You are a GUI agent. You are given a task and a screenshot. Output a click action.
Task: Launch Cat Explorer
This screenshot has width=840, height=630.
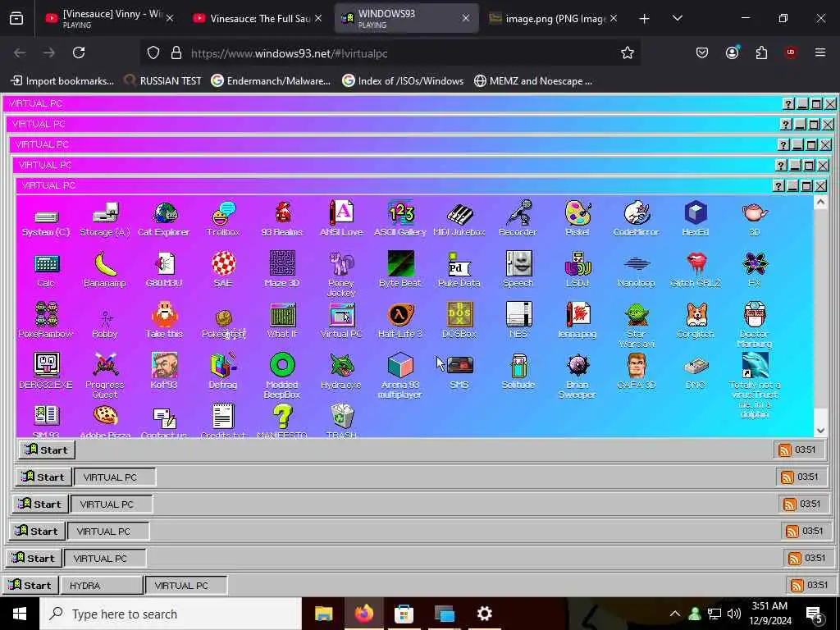pos(164,220)
